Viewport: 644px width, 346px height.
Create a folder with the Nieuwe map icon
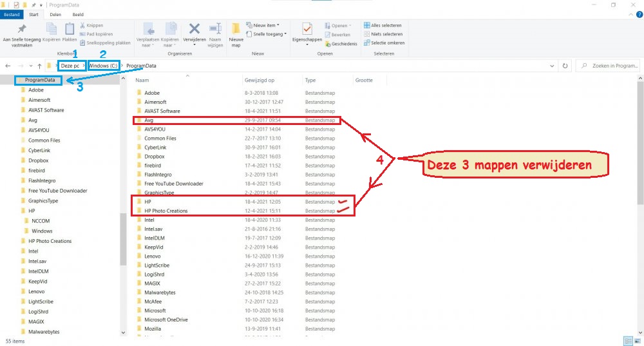[x=236, y=30]
